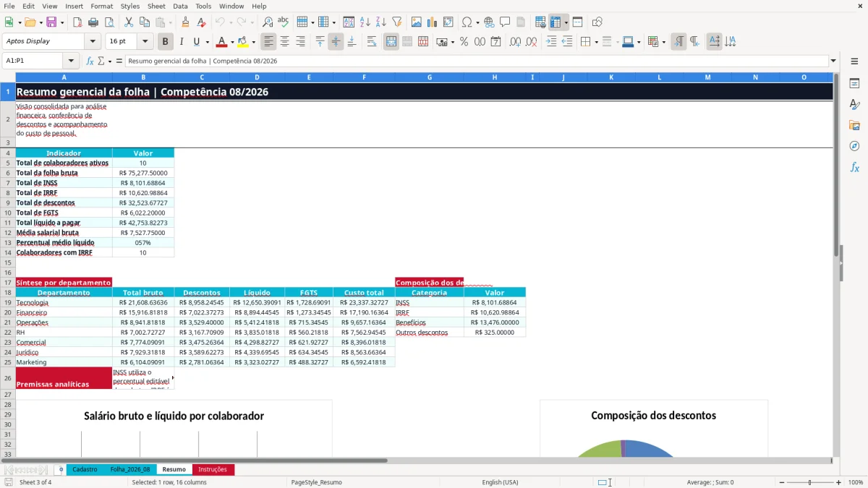
Task: Toggle Left-to-Right text direction
Action: [x=678, y=42]
